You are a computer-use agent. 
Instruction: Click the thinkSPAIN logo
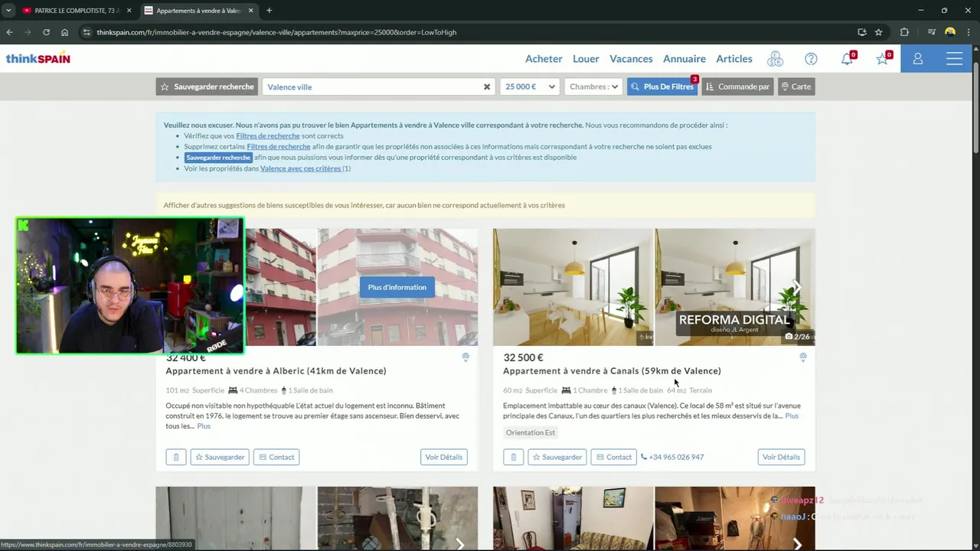38,59
